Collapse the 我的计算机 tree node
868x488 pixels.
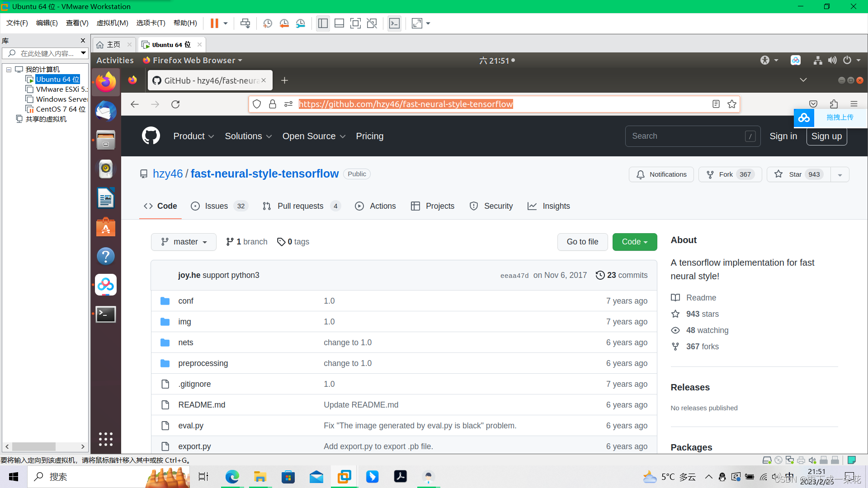click(x=9, y=70)
